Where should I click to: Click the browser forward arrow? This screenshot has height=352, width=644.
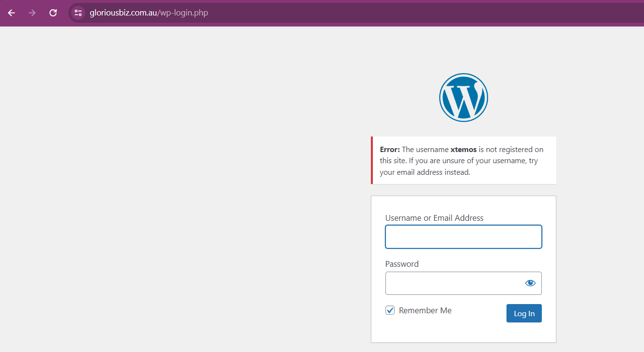32,13
